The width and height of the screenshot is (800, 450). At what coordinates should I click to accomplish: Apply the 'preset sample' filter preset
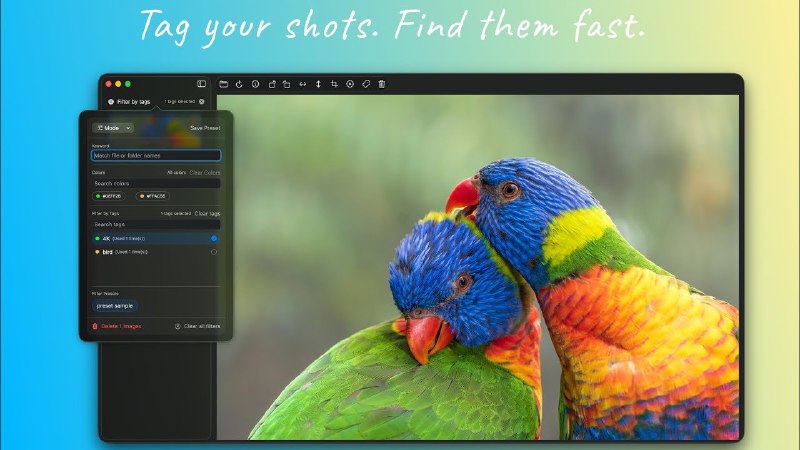pos(115,306)
